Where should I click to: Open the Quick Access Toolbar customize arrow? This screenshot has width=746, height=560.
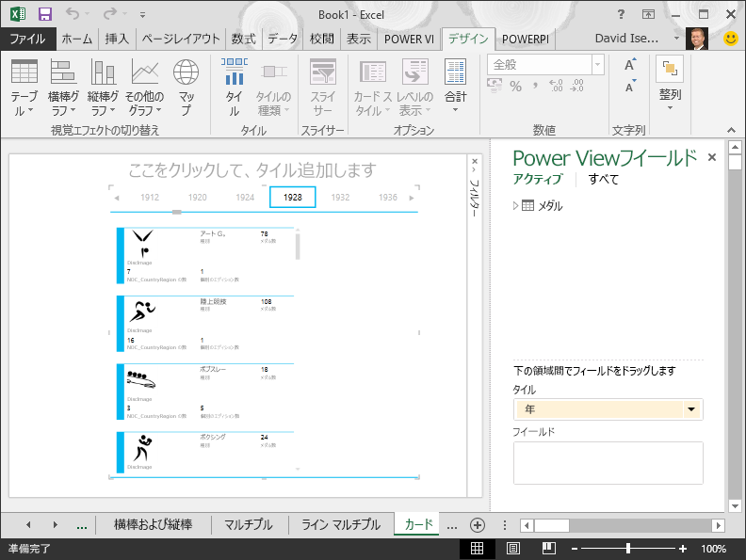[142, 15]
